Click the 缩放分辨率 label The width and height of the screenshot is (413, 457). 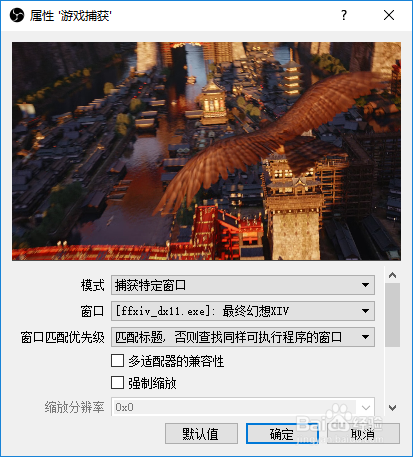tap(75, 407)
